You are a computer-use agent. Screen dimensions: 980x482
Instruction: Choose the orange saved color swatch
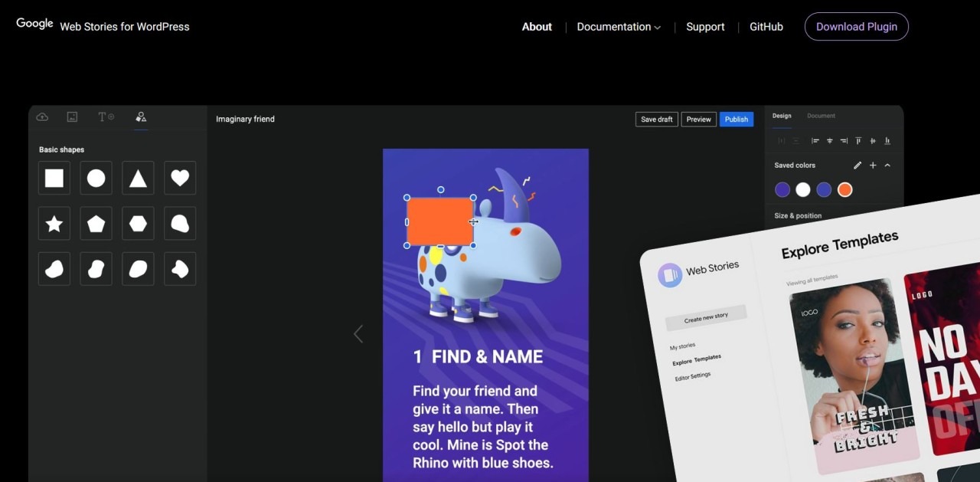[x=844, y=190]
